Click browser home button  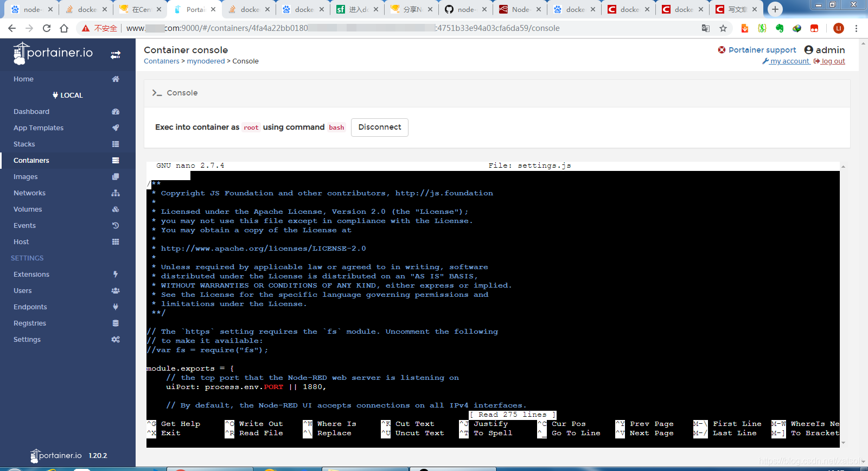click(x=64, y=28)
